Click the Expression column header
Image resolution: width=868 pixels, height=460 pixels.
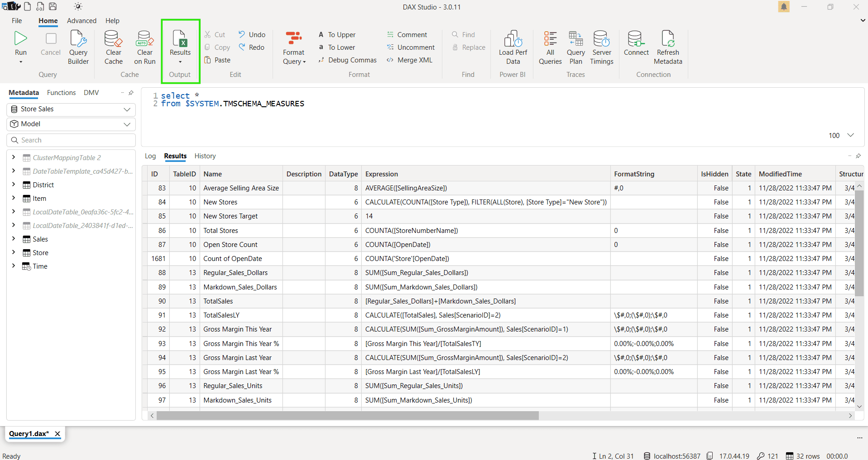486,174
